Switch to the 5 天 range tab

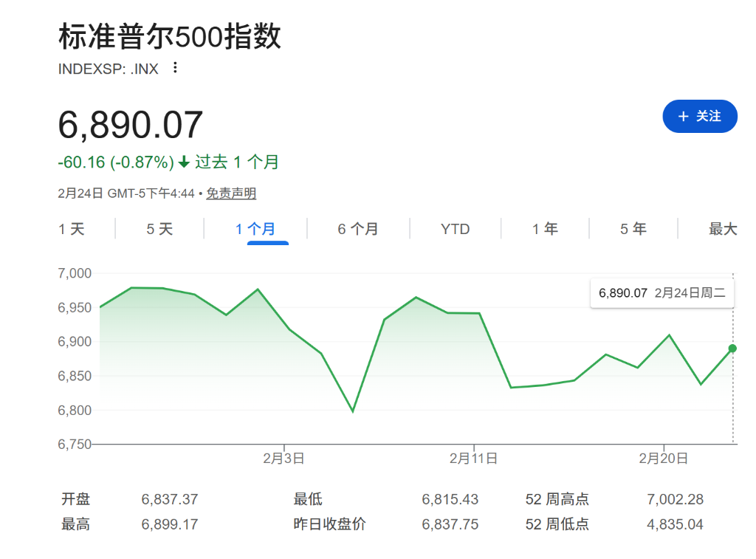tap(159, 229)
